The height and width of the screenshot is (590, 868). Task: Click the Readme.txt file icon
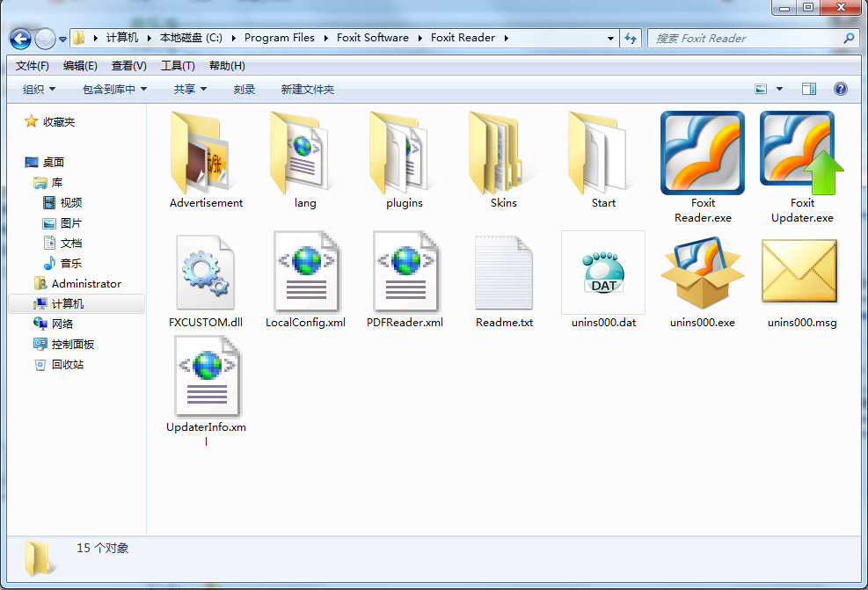pyautogui.click(x=504, y=273)
